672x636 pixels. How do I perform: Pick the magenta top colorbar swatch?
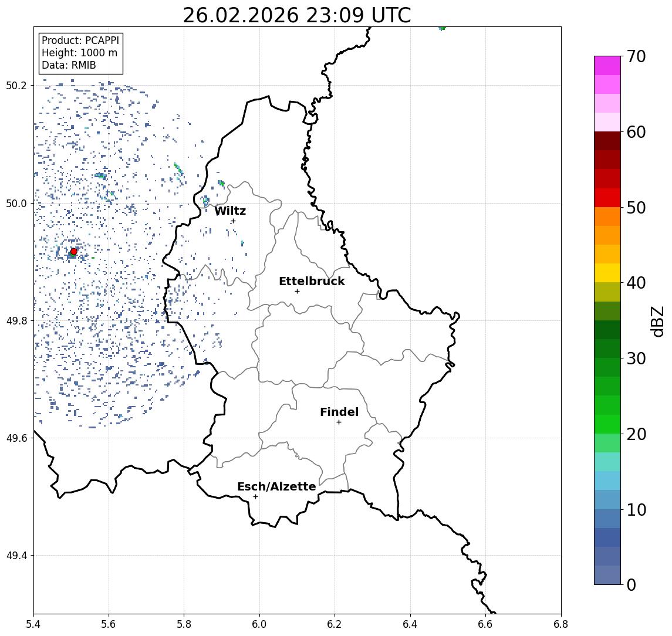(607, 66)
